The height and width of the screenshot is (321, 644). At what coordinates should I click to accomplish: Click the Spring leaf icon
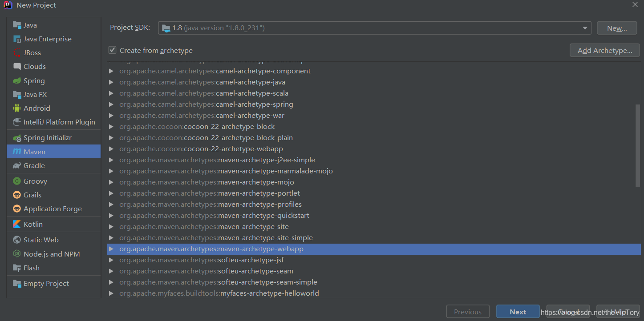pos(17,80)
